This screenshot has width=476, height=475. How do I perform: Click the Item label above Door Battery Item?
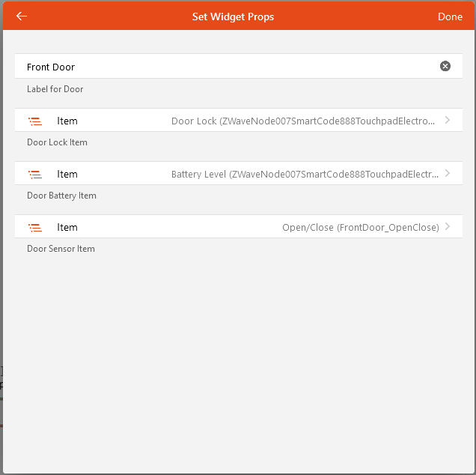67,174
